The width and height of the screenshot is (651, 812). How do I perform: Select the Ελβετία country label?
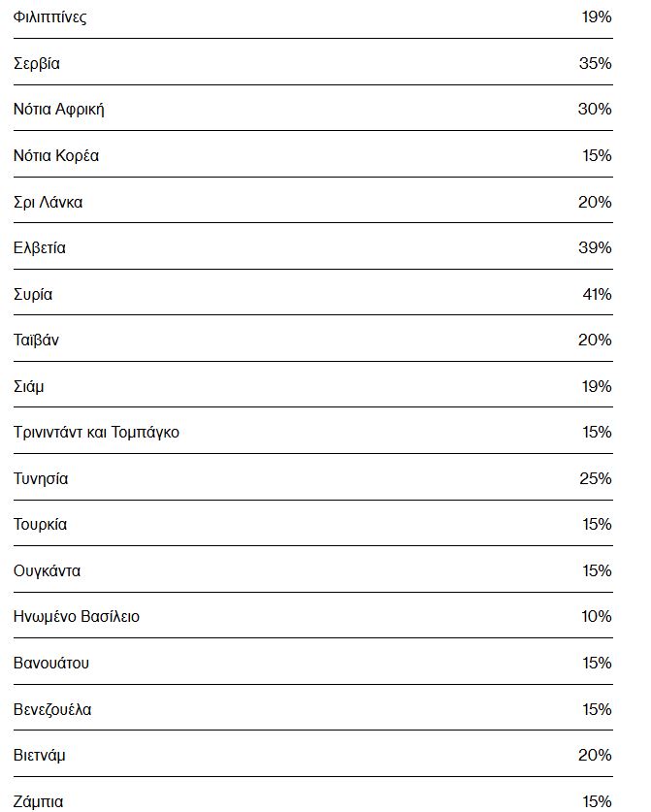pyautogui.click(x=40, y=248)
